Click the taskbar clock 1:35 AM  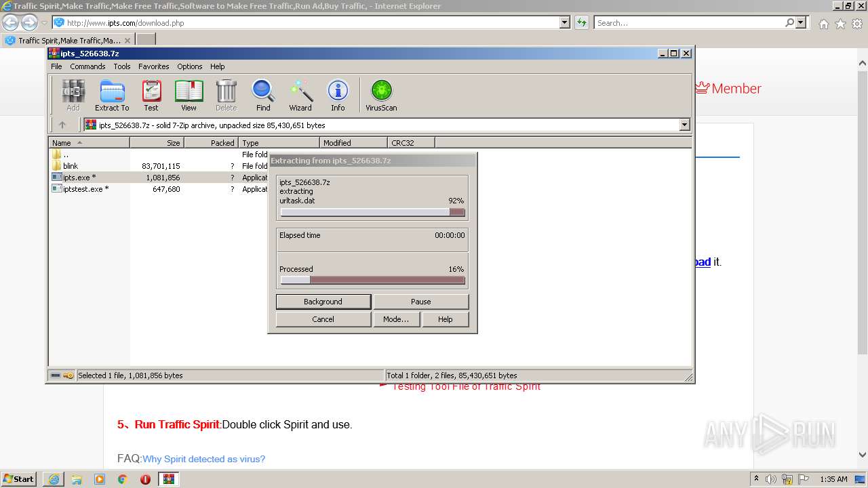coord(833,479)
